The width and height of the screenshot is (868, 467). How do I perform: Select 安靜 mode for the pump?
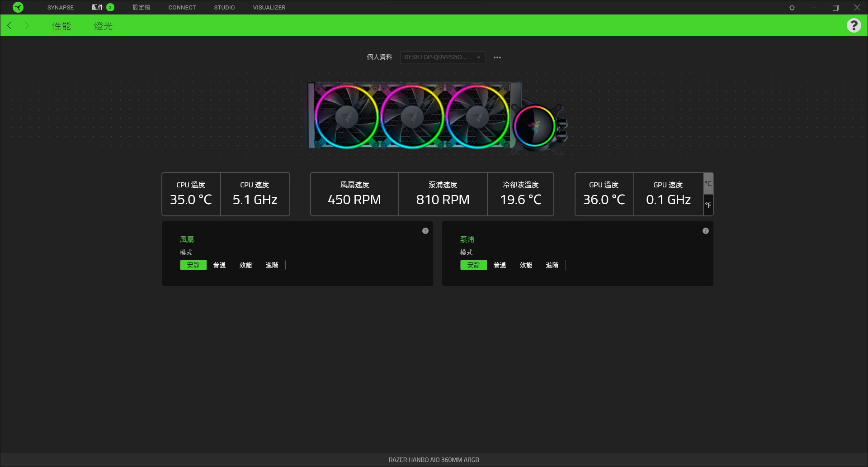click(474, 265)
